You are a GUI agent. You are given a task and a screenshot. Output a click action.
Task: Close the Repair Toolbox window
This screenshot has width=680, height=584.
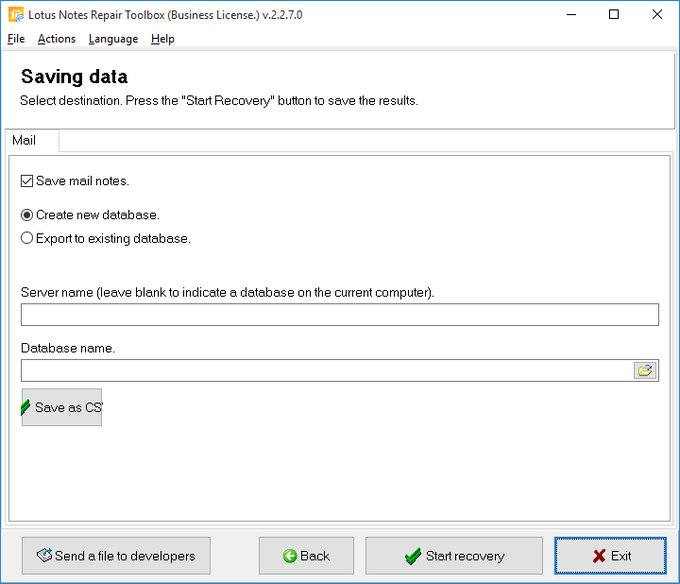[657, 15]
